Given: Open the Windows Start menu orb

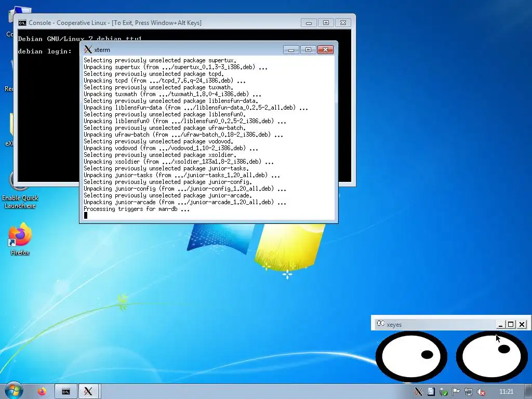Looking at the screenshot, I should (x=14, y=391).
